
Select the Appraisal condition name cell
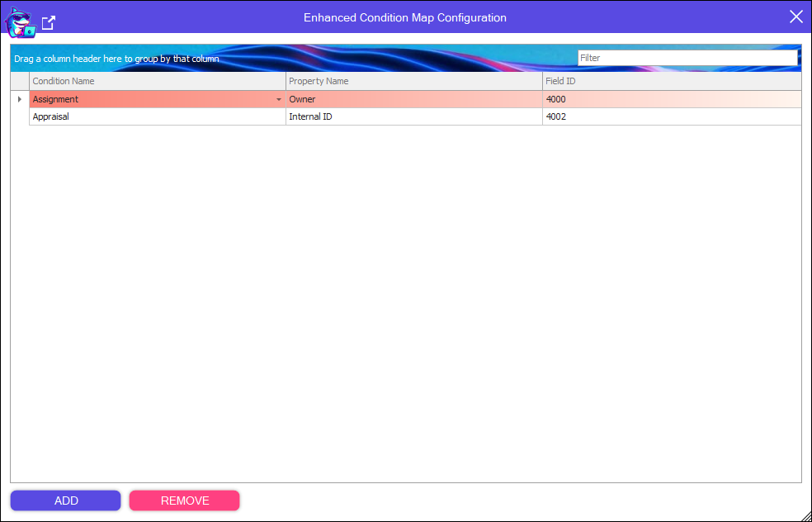tap(157, 116)
